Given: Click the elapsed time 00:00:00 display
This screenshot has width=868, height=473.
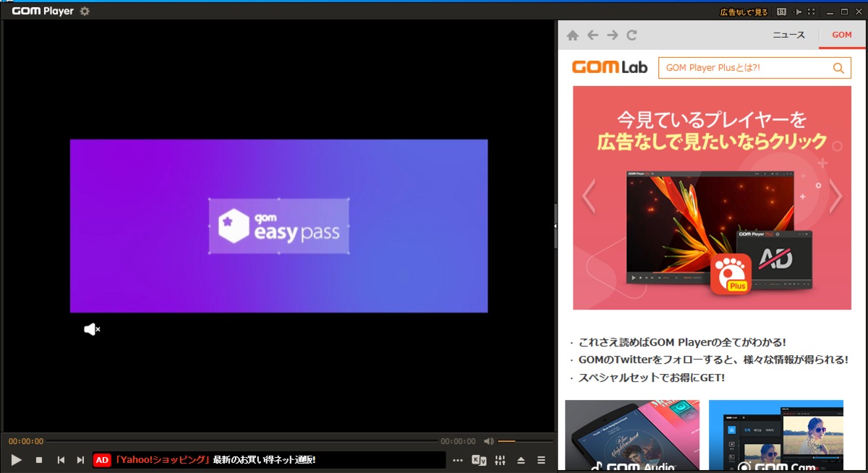Looking at the screenshot, I should pyautogui.click(x=26, y=441).
